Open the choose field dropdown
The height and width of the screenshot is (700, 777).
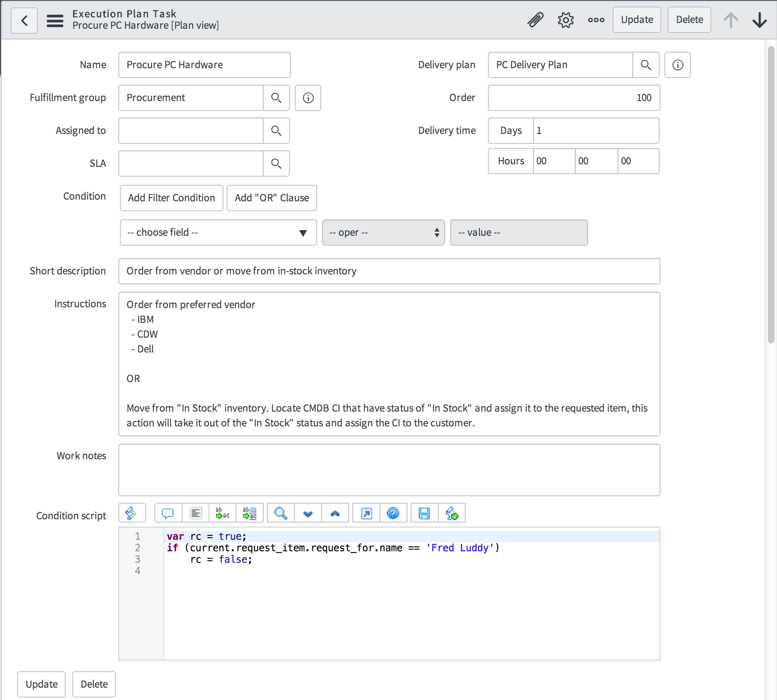[218, 233]
